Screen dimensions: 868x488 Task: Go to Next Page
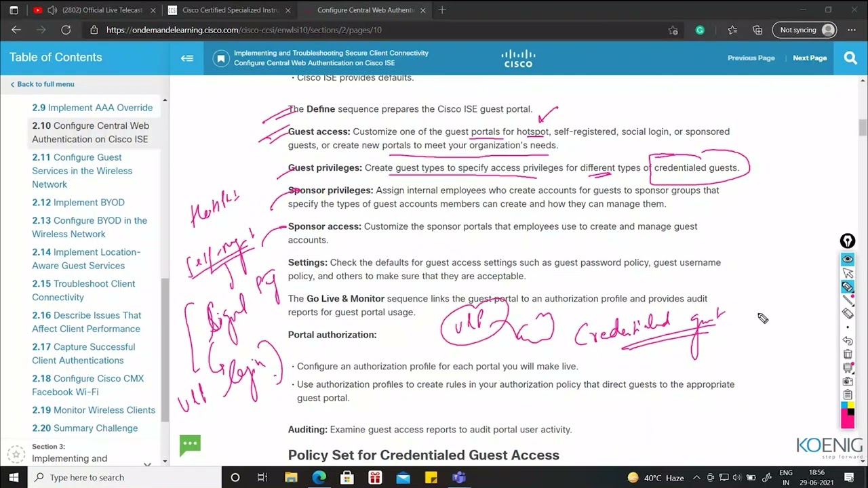810,58
